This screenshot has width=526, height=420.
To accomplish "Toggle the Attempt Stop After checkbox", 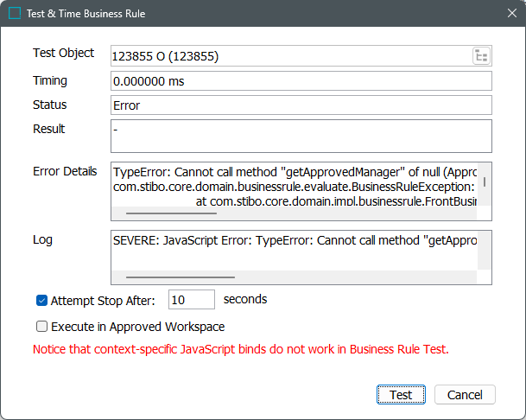I will [x=41, y=301].
